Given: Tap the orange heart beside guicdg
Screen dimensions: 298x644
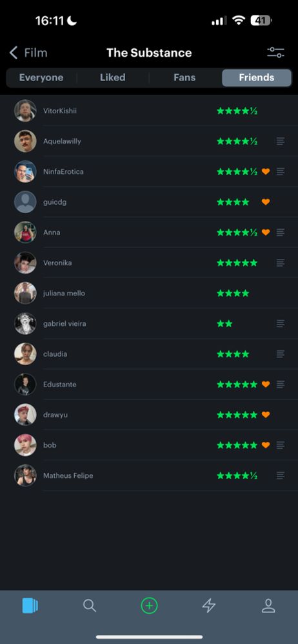Looking at the screenshot, I should coord(266,202).
